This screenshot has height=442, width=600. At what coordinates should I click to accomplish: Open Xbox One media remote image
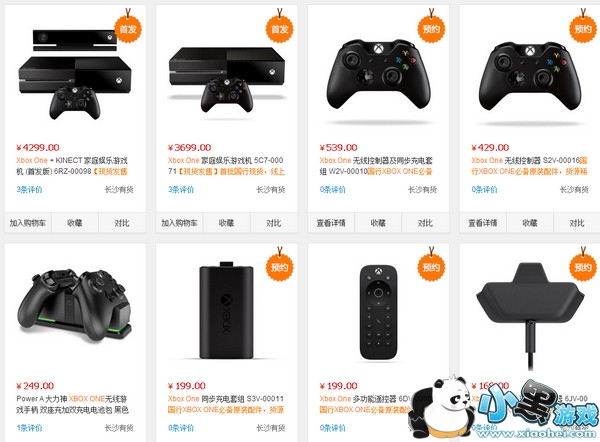[378, 312]
